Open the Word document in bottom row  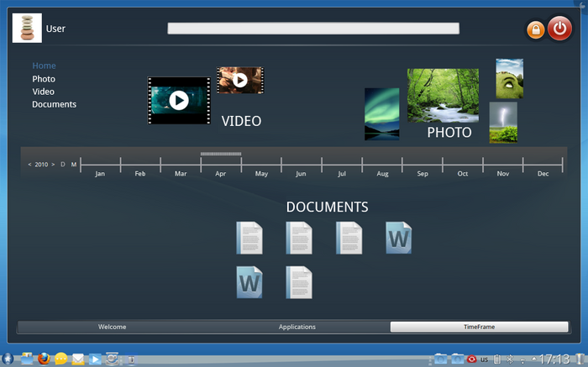coord(249,282)
